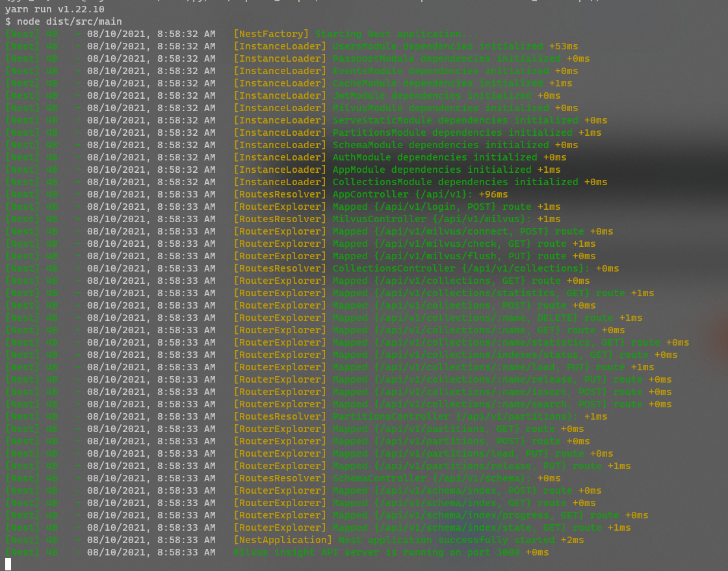Click 'Mapped {/api/v1/collections/indexes/status, GET} route' text
The height and width of the screenshot is (571, 728).
(x=490, y=355)
